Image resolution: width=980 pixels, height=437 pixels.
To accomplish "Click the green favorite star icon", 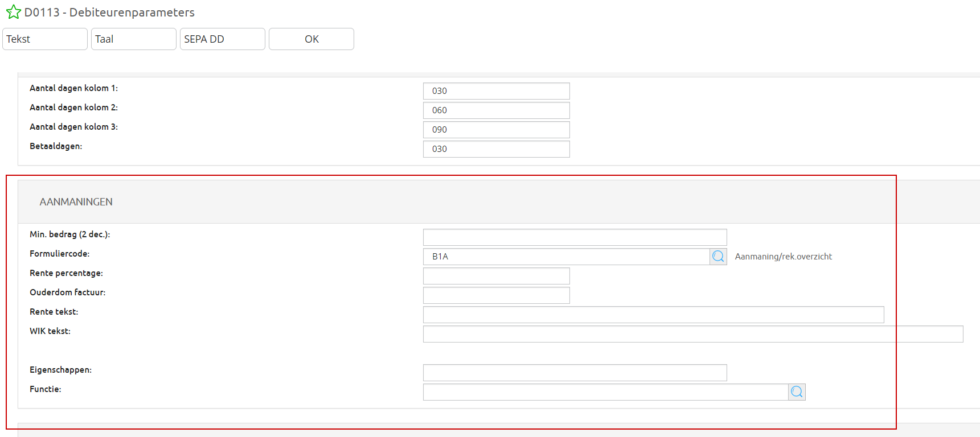I will pos(14,12).
